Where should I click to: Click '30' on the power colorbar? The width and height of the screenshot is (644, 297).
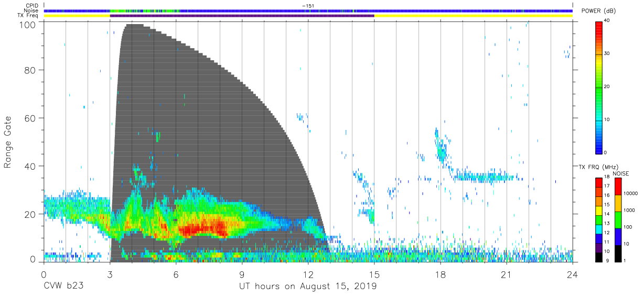[608, 53]
